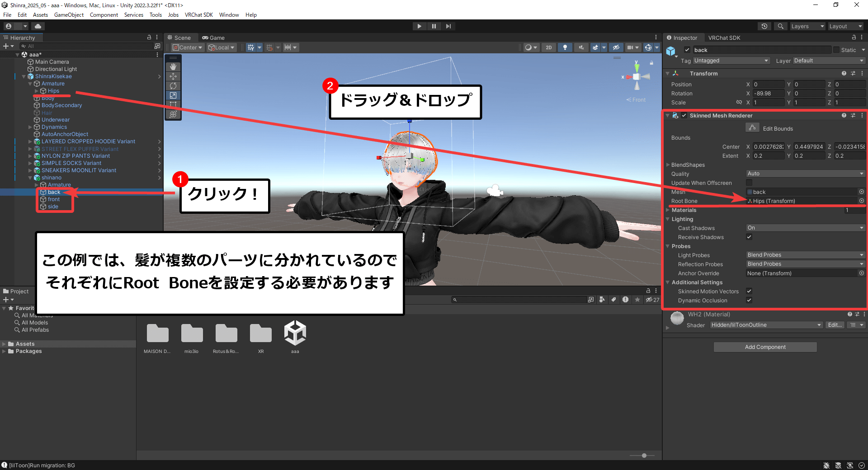Open the Quality Auto dropdown
Screen dimensions: 868x470
pyautogui.click(x=806, y=174)
